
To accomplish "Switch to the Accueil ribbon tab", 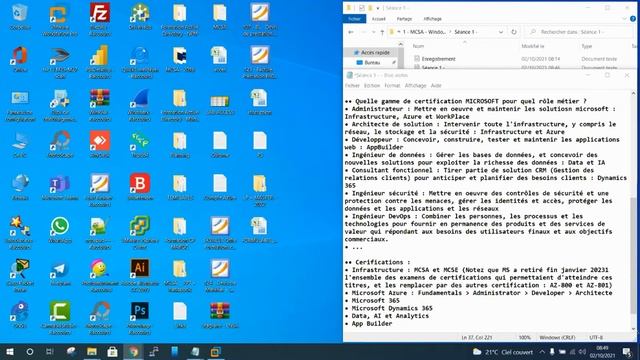I will [378, 19].
